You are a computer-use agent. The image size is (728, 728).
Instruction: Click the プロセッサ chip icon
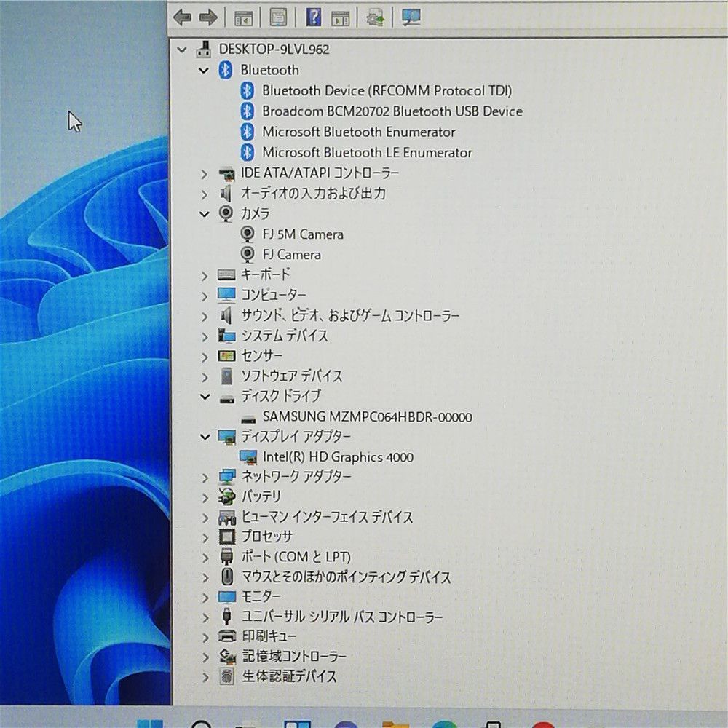click(227, 537)
